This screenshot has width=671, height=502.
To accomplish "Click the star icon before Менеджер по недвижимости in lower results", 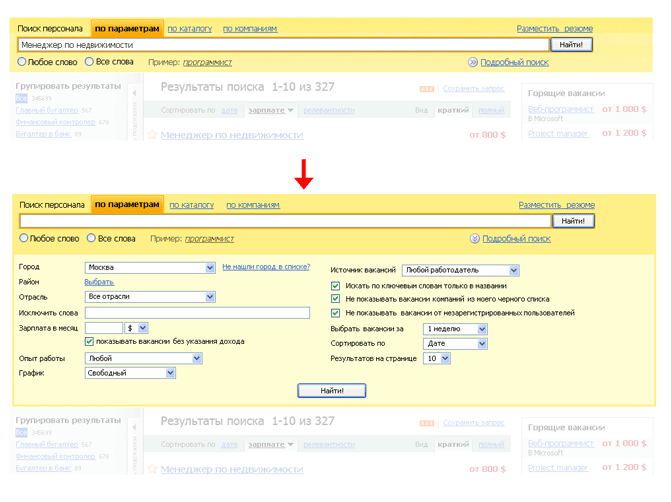I will click(152, 469).
